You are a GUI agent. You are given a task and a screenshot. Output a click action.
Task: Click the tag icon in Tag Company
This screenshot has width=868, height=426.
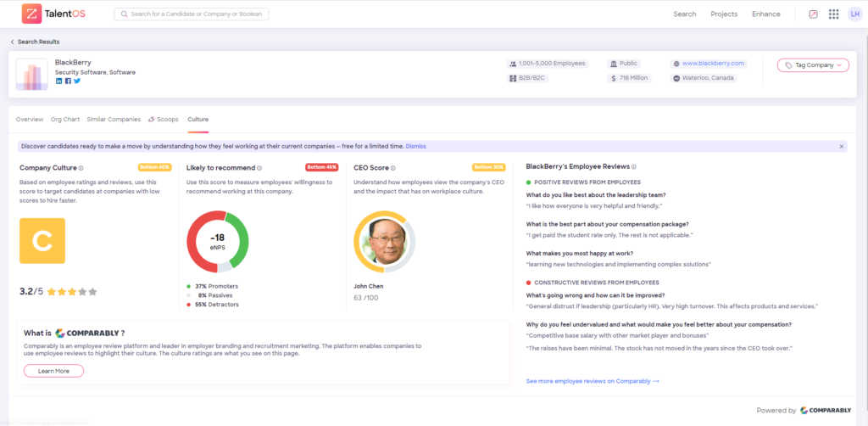788,64
